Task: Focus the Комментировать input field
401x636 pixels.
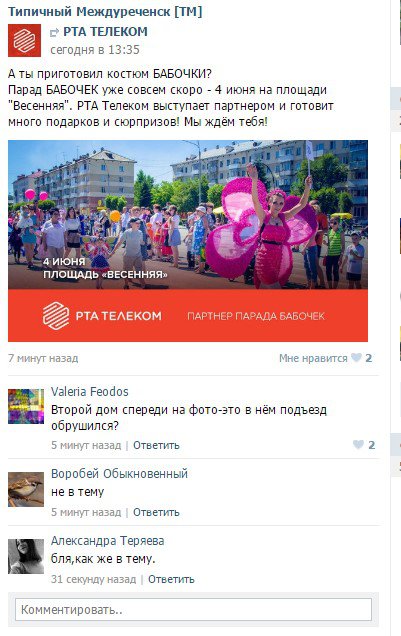Action: tap(193, 609)
